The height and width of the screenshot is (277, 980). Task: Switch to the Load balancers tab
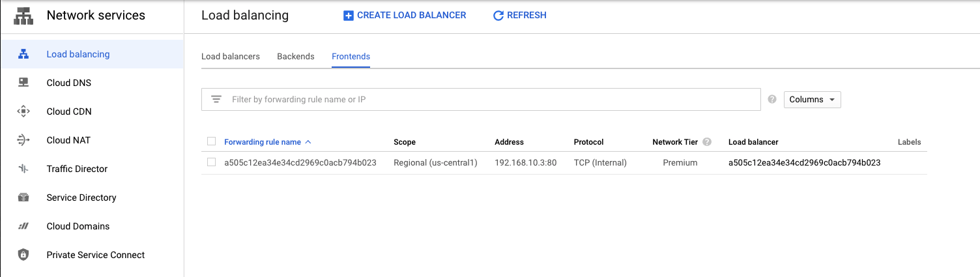[x=231, y=57]
